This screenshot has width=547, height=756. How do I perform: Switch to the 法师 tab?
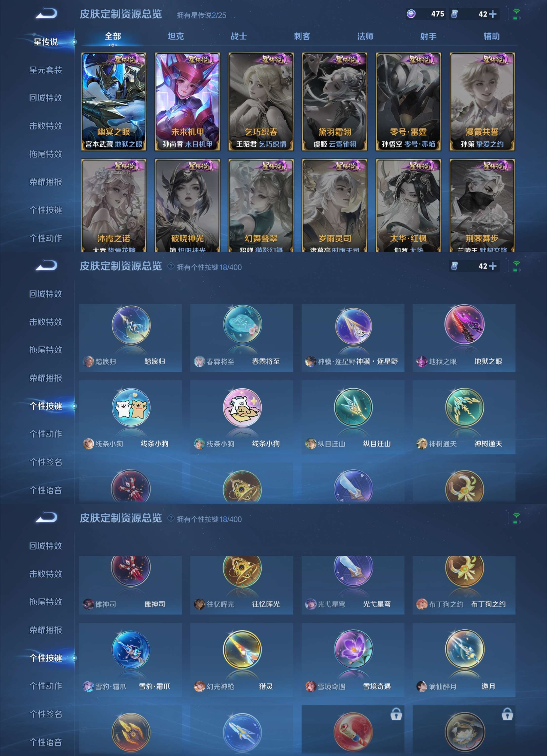(x=365, y=36)
